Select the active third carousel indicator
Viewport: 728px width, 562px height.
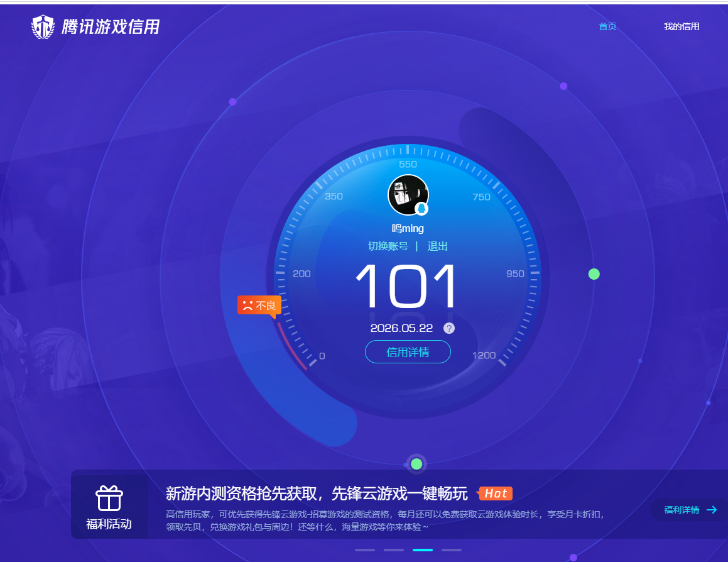[x=423, y=550]
